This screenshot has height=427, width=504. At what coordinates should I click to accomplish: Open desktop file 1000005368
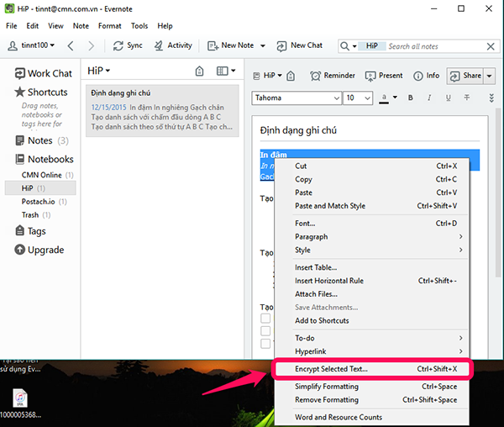point(20,403)
